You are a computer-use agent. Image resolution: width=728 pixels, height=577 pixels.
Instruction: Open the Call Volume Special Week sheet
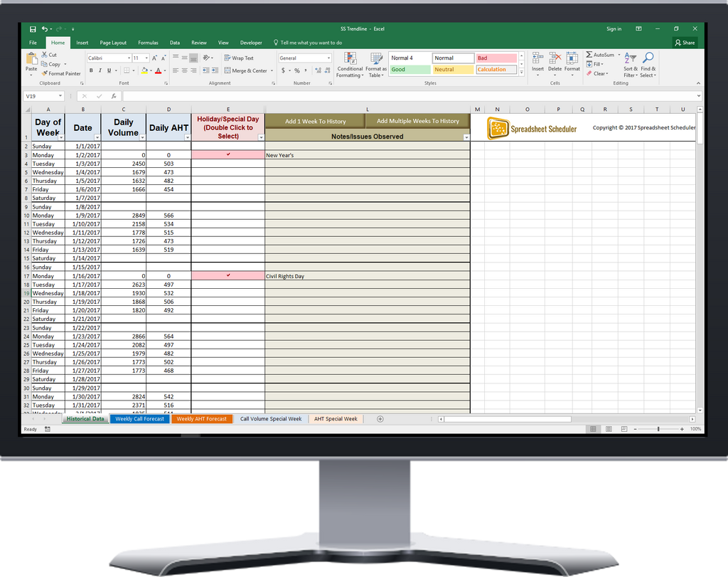[271, 419]
